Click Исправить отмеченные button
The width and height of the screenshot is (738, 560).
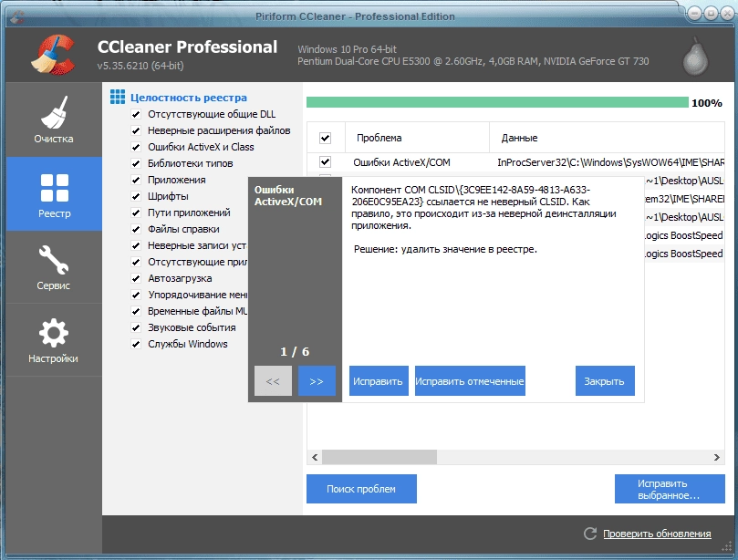pyautogui.click(x=470, y=380)
